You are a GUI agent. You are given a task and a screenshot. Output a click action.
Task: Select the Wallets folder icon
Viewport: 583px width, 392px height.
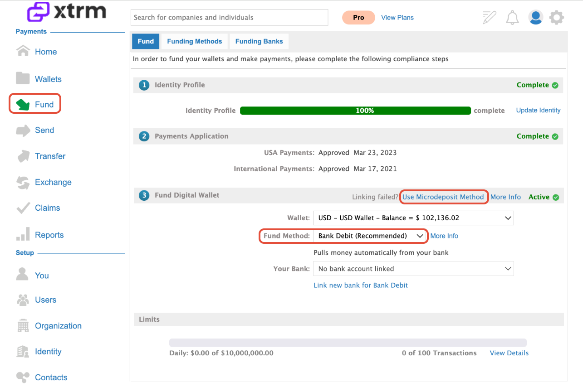point(23,78)
